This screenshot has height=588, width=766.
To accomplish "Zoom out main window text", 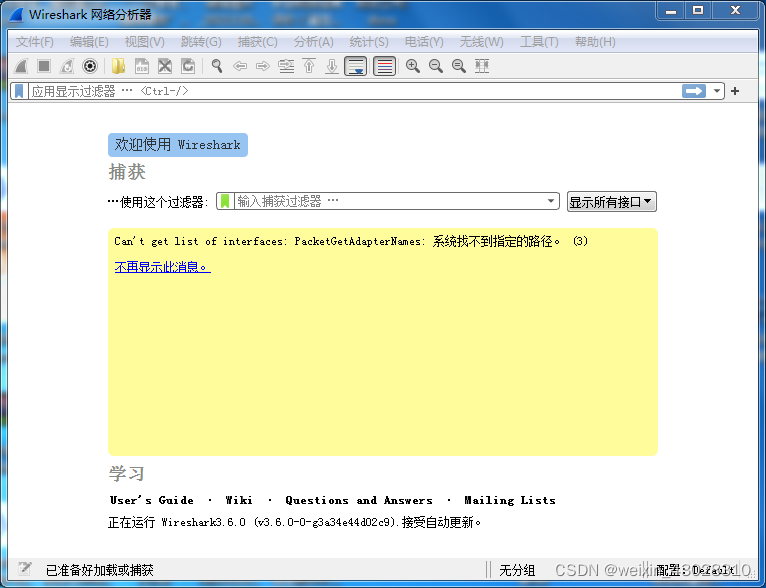I will tap(436, 66).
